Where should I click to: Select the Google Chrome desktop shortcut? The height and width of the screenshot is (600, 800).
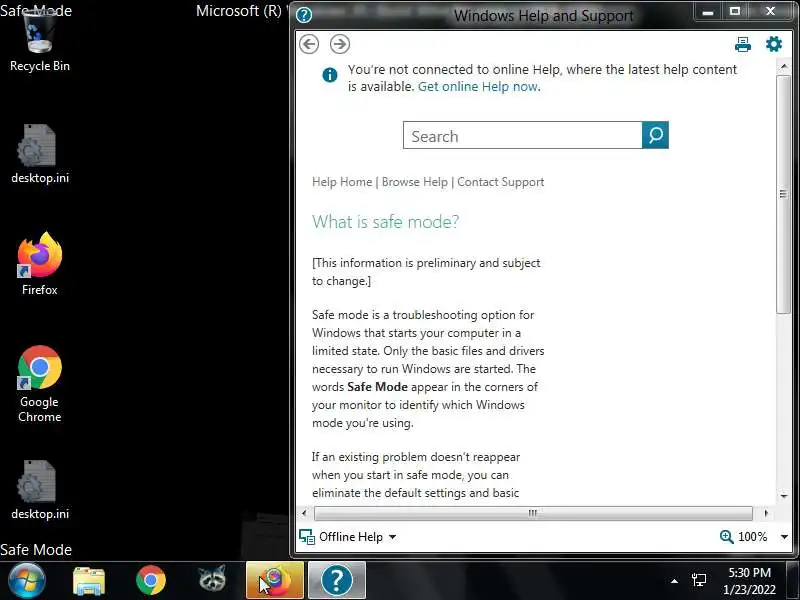pyautogui.click(x=40, y=384)
